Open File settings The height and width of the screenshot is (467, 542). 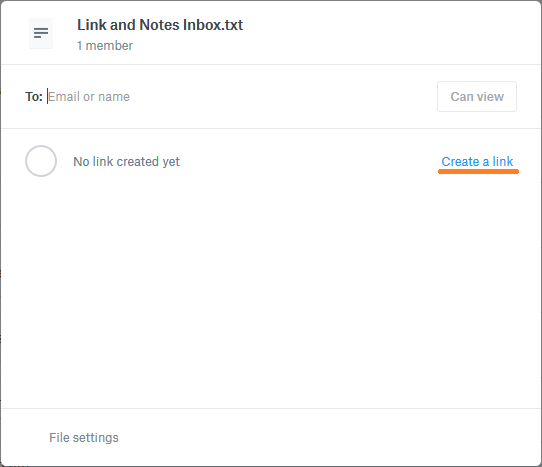point(84,438)
